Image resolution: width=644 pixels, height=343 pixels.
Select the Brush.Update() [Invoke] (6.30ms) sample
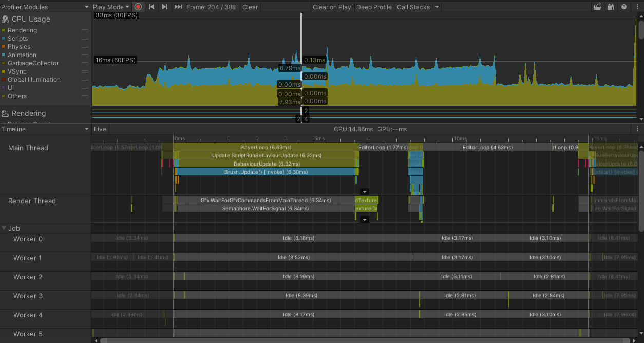266,172
